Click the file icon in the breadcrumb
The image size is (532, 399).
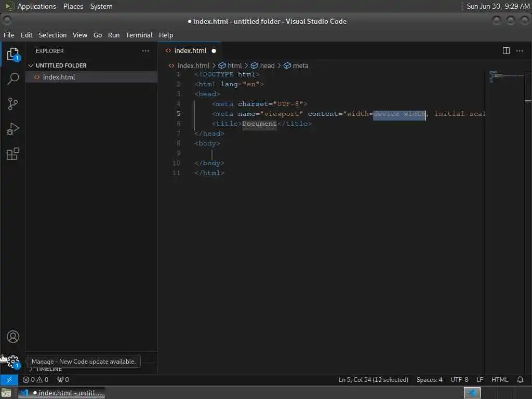171,66
